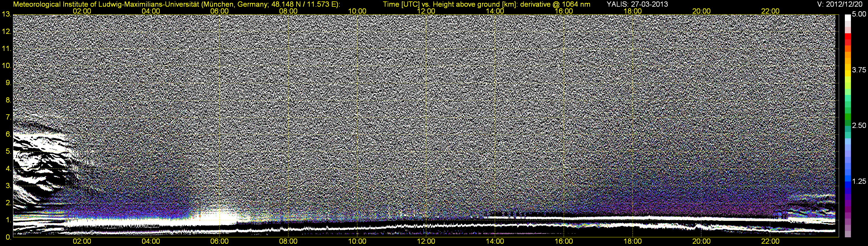Click the 08:00 label on the bottom time axis
The height and width of the screenshot is (246, 868).
pos(288,242)
